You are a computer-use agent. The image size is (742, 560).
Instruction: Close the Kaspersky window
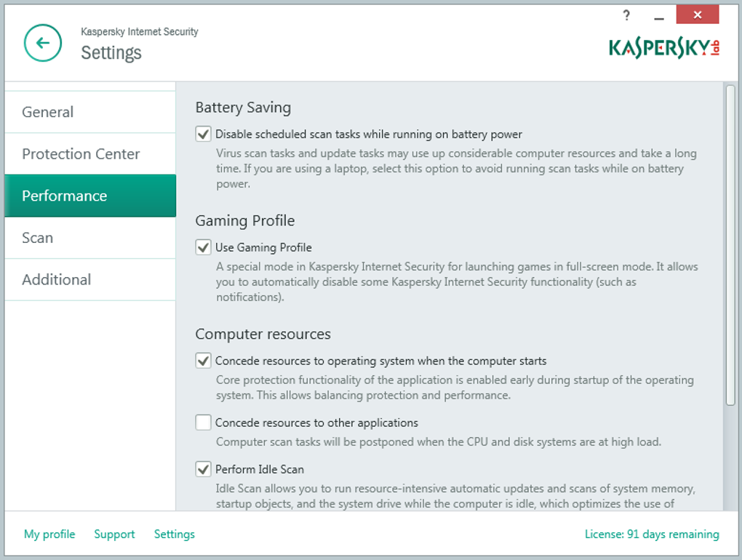[698, 15]
